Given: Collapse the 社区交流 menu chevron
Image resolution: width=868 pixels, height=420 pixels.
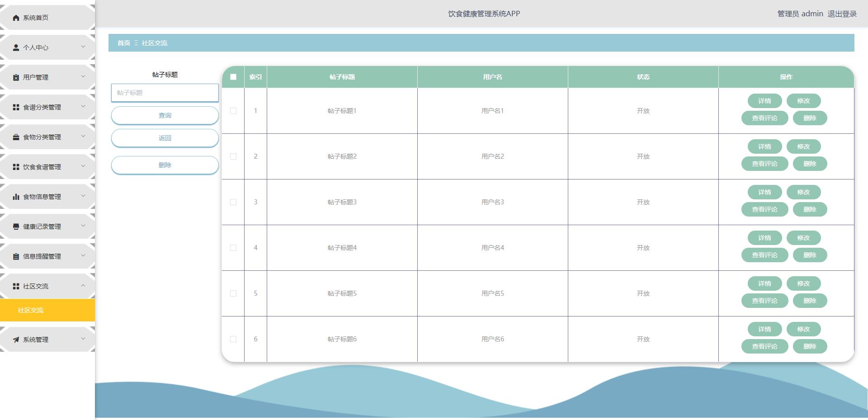Looking at the screenshot, I should pos(83,285).
